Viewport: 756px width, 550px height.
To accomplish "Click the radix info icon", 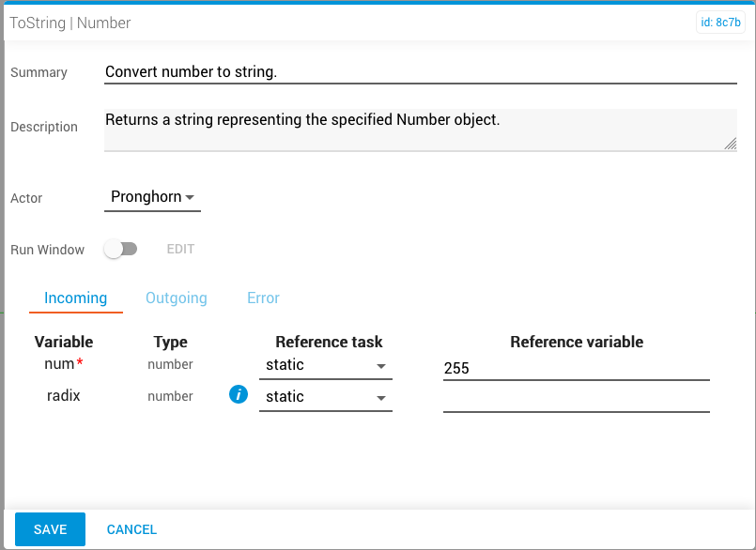I will [239, 395].
